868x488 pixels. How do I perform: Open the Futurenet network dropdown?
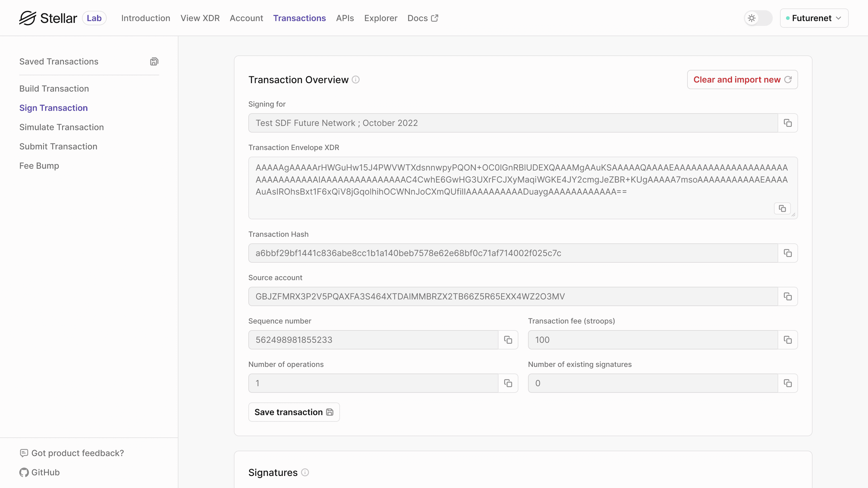point(814,18)
